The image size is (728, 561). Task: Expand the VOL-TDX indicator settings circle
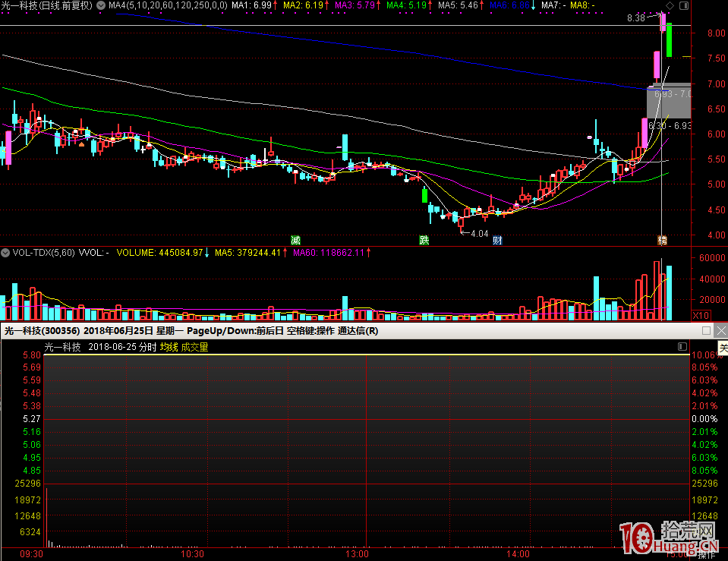[6, 252]
